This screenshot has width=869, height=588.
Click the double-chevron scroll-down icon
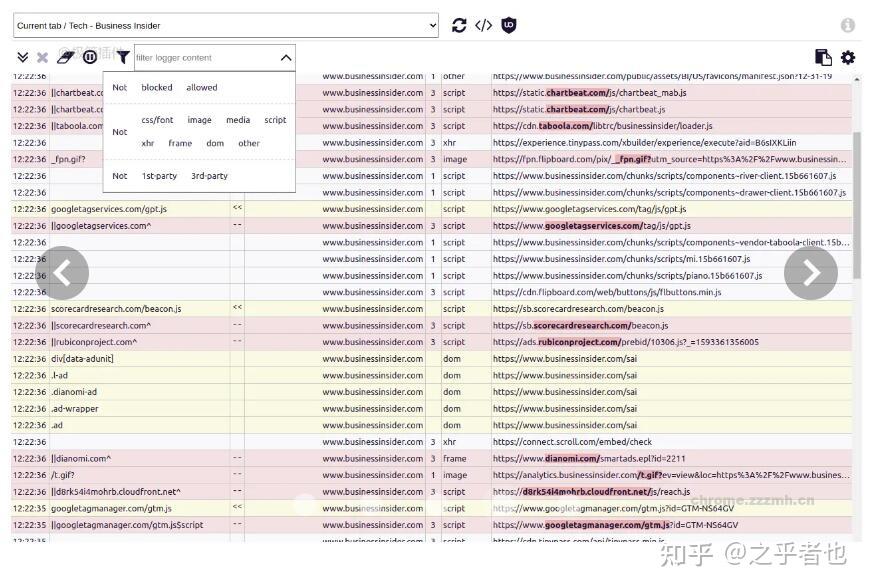pos(23,57)
